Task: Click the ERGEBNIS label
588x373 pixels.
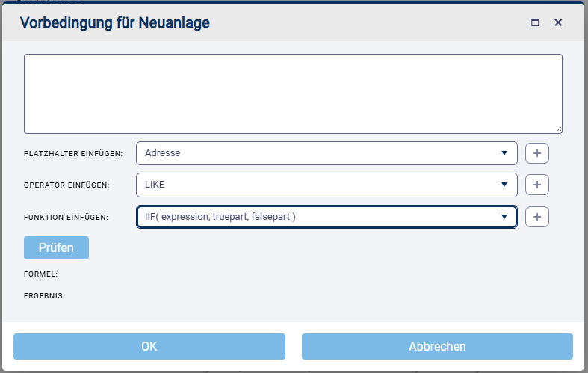Action: [44, 295]
